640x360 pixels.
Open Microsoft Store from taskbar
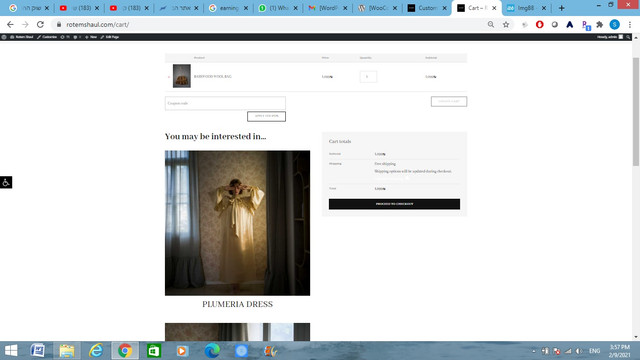[x=154, y=351]
